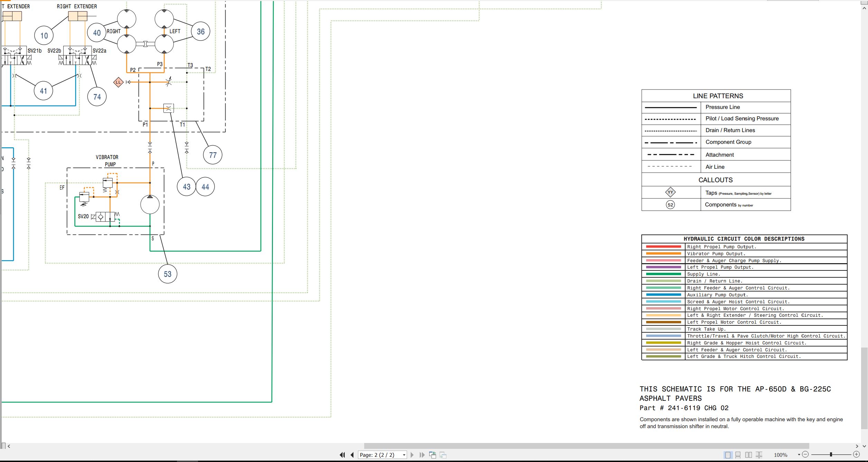Zoom out with the minus icon

coord(805,454)
